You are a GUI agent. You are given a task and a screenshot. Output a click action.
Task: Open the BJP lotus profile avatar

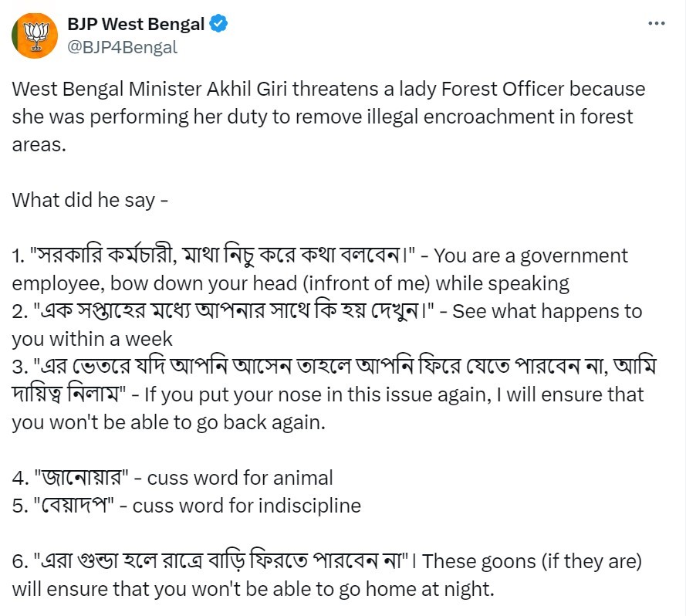click(35, 36)
